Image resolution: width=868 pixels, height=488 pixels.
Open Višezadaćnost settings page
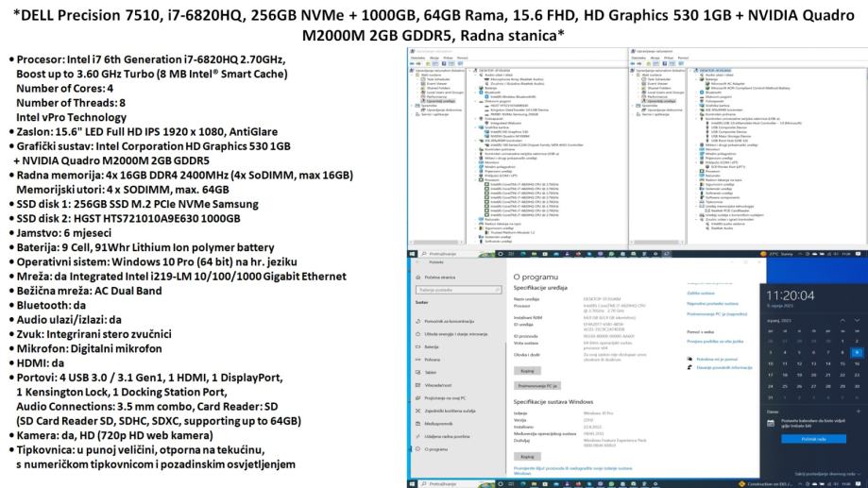434,385
